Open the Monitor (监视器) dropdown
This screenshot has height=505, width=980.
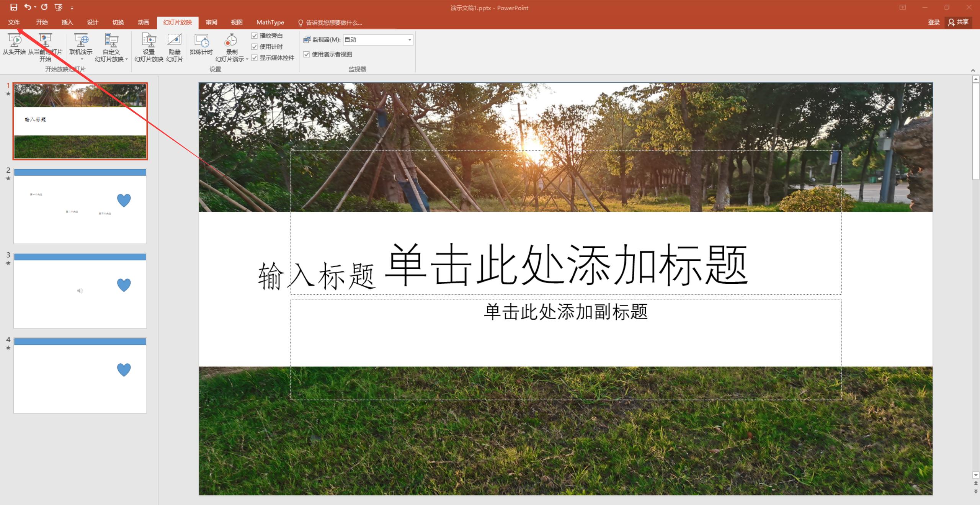pyautogui.click(x=409, y=40)
